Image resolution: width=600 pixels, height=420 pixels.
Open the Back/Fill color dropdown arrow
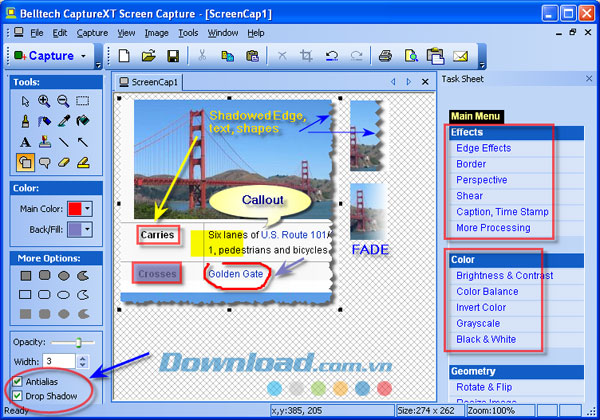[87, 229]
